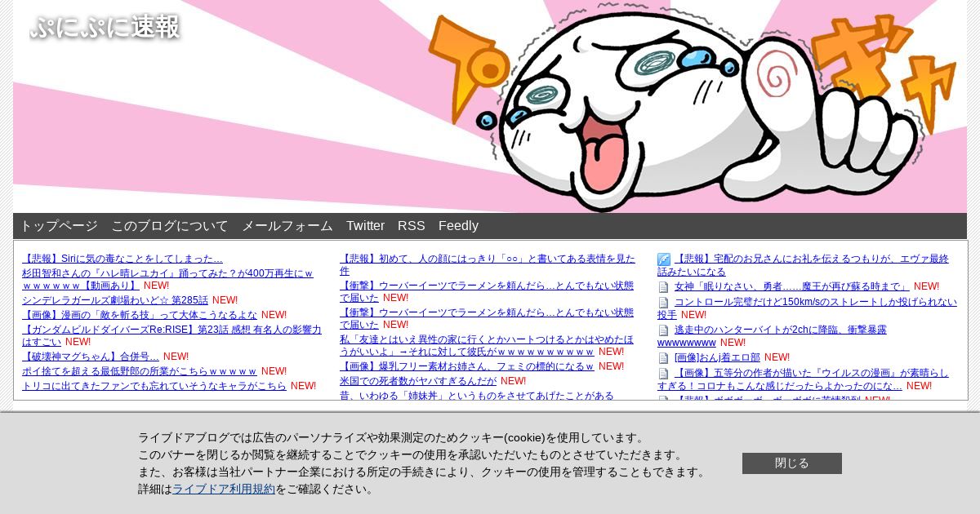Viewport: 980px width, 514px height.
Task: Open [画像]おんj着エロ部 article
Action: [x=717, y=357]
